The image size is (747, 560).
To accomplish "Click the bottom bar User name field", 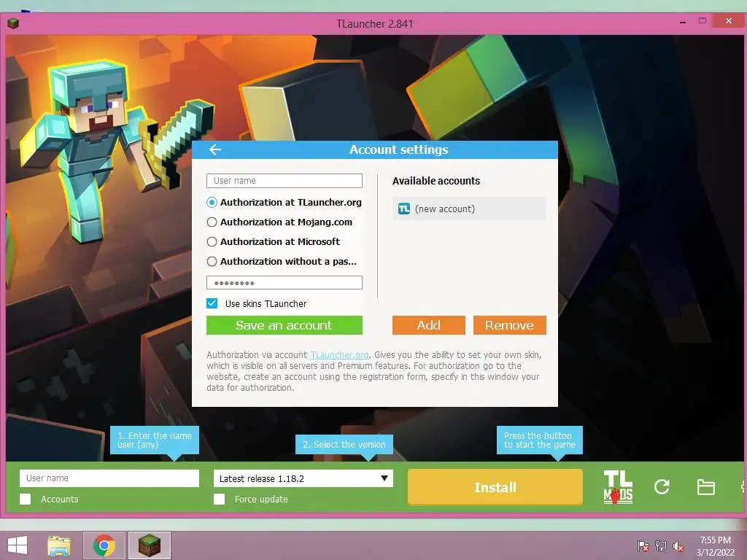I will (109, 478).
